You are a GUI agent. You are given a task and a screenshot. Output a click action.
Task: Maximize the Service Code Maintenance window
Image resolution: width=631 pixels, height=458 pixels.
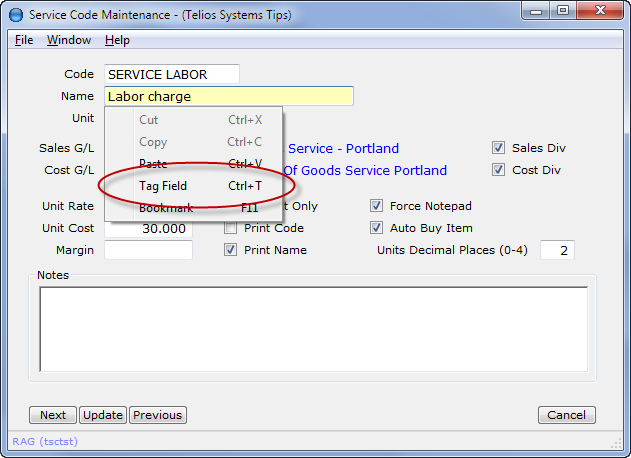click(562, 12)
